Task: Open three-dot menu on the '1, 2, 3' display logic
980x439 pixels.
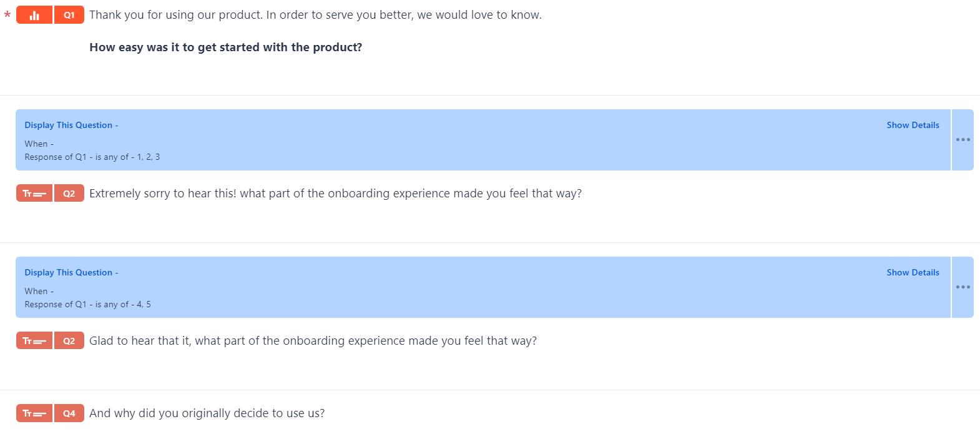Action: point(963,140)
